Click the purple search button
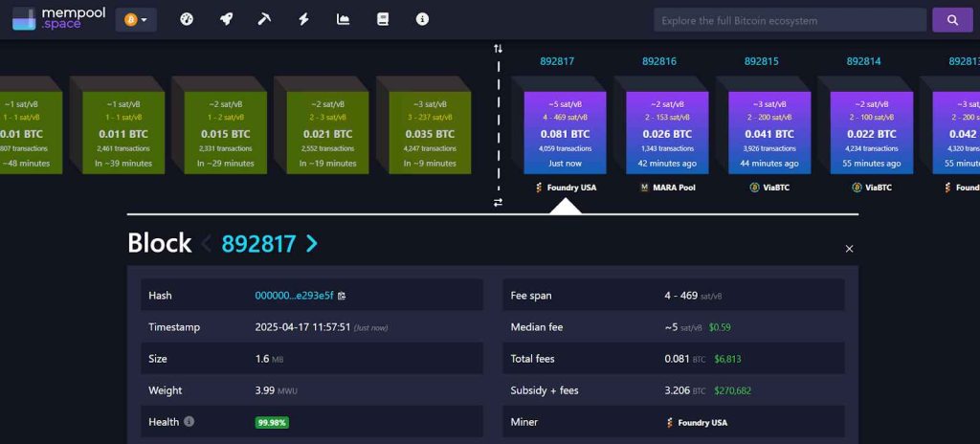Image resolution: width=980 pixels, height=444 pixels. (x=951, y=20)
